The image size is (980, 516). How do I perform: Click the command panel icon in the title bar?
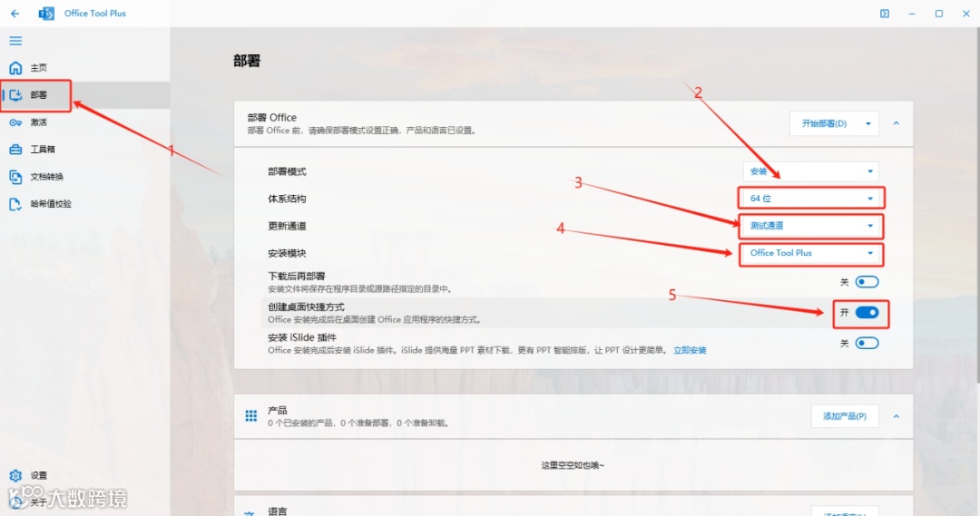click(x=885, y=13)
